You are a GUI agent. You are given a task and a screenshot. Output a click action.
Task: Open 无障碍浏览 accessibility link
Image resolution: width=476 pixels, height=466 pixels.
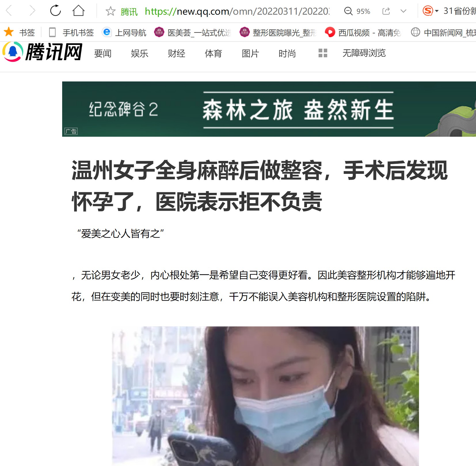click(x=364, y=53)
